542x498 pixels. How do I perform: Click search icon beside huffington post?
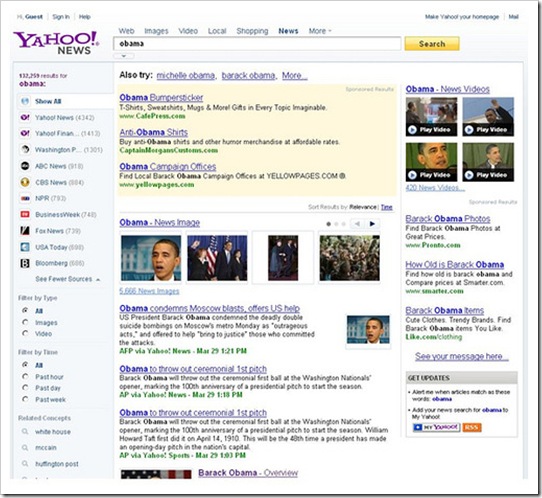tap(25, 463)
